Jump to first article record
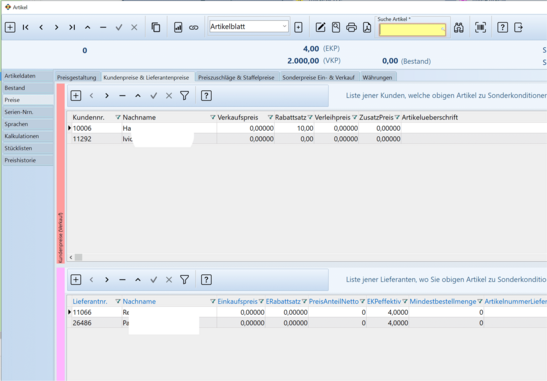 [25, 27]
